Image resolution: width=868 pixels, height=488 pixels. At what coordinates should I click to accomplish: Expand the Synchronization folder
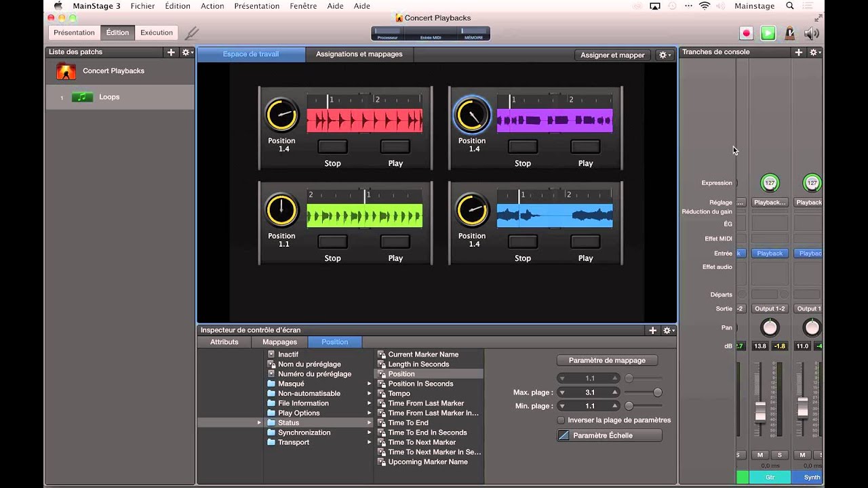(370, 432)
